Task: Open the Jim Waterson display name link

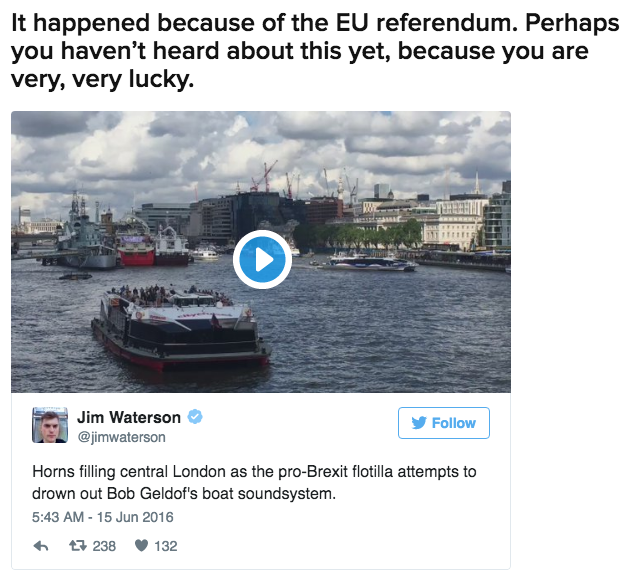Action: click(129, 418)
